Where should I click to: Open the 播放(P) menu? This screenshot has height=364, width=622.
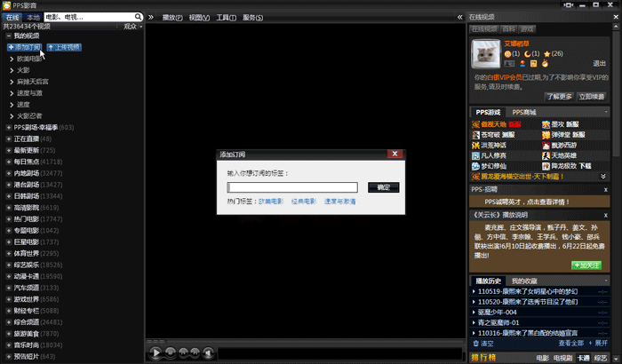pyautogui.click(x=172, y=18)
